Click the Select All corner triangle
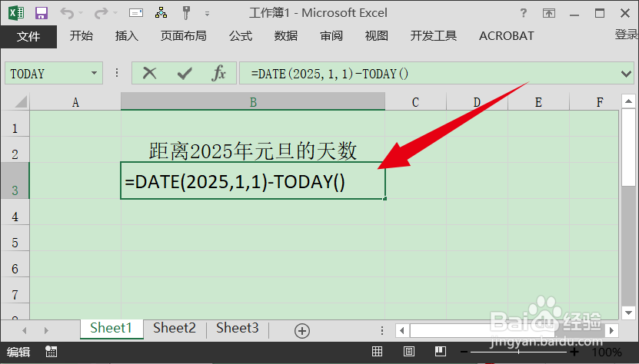Screen dimensions: 639x364 (x=20, y=101)
